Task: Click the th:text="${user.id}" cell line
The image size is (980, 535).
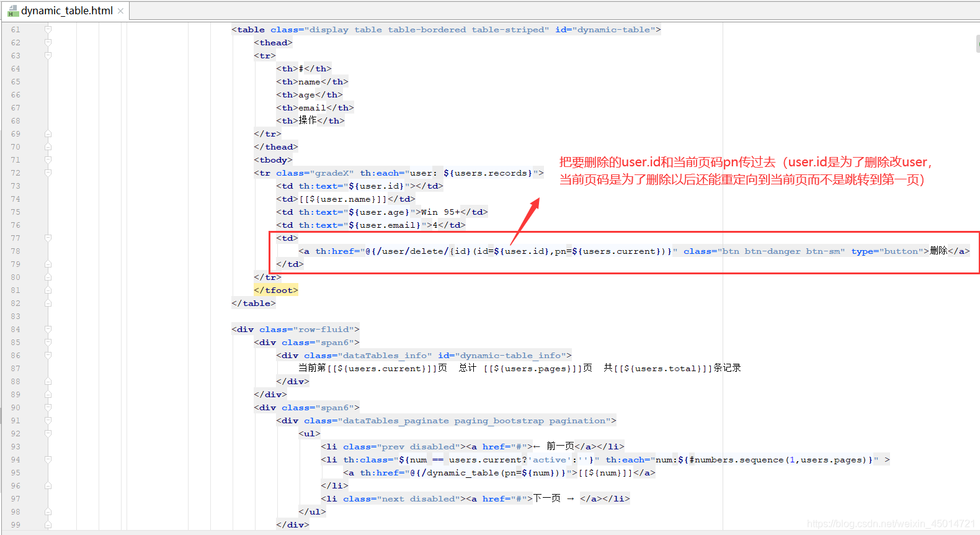Action: (360, 186)
